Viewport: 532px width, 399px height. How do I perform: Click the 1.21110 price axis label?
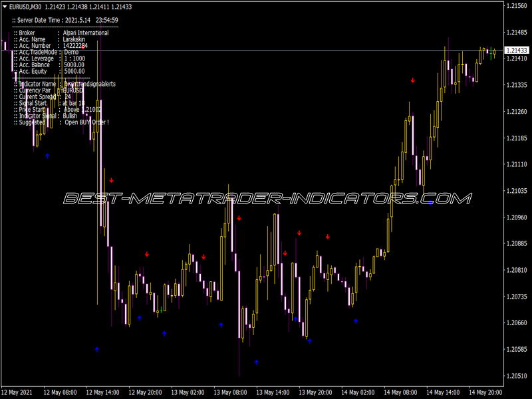(517, 164)
